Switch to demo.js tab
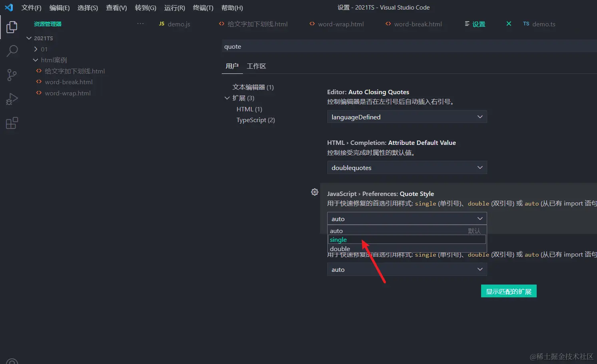The image size is (597, 364). [175, 24]
